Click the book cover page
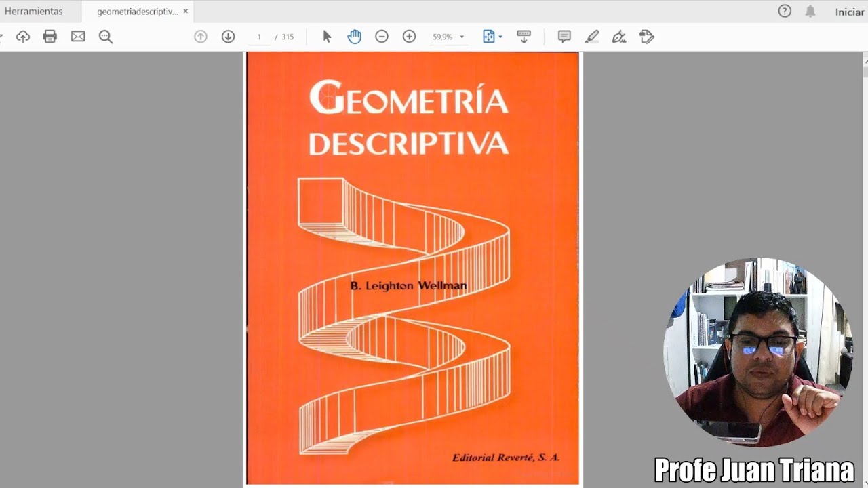The width and height of the screenshot is (868, 488). click(413, 268)
